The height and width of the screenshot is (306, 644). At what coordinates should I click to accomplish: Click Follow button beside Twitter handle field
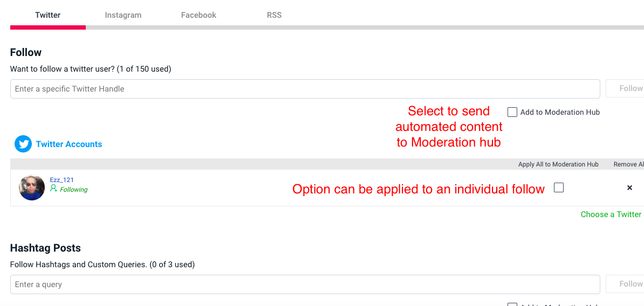tap(625, 88)
